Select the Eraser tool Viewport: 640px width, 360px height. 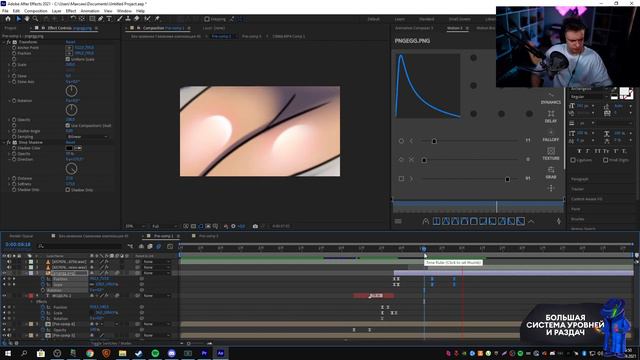tap(136, 19)
